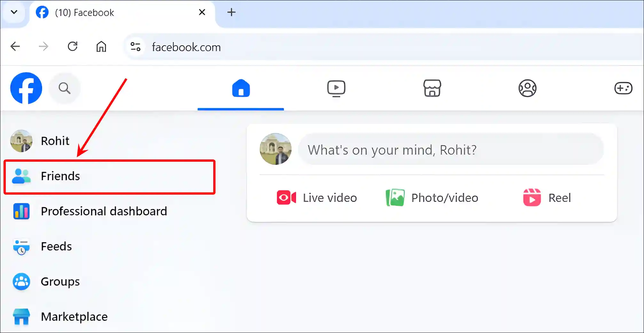Viewport: 644px width, 333px height.
Task: Open the Gaming controller tab icon
Action: [x=623, y=88]
